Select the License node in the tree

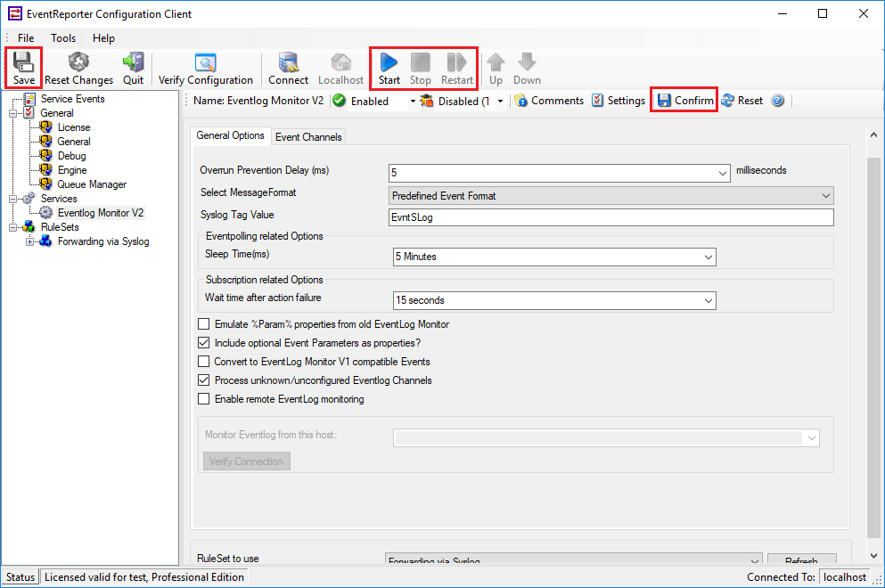(x=74, y=127)
